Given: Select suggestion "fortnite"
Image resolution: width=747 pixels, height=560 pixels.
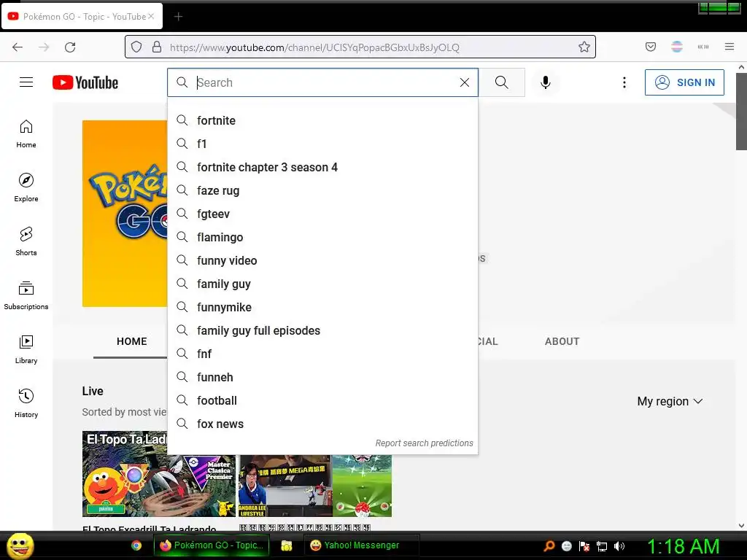Looking at the screenshot, I should [x=322, y=120].
